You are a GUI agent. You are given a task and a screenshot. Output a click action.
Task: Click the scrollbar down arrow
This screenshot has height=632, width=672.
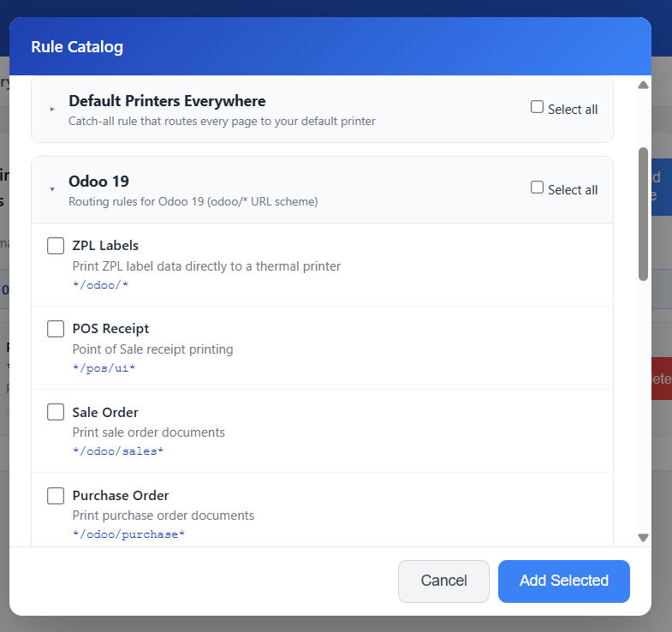[643, 537]
